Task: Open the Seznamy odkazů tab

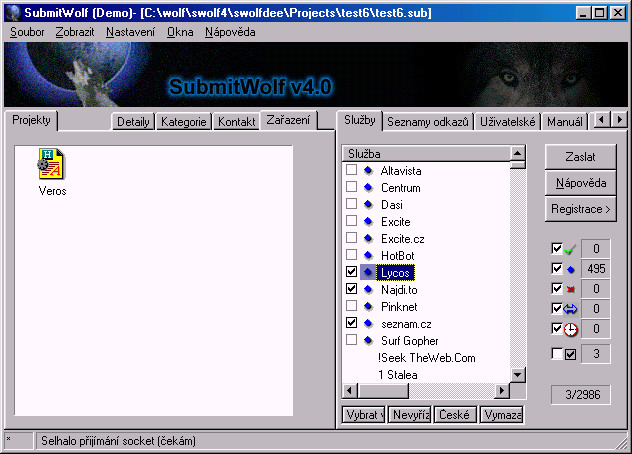Action: [428, 121]
